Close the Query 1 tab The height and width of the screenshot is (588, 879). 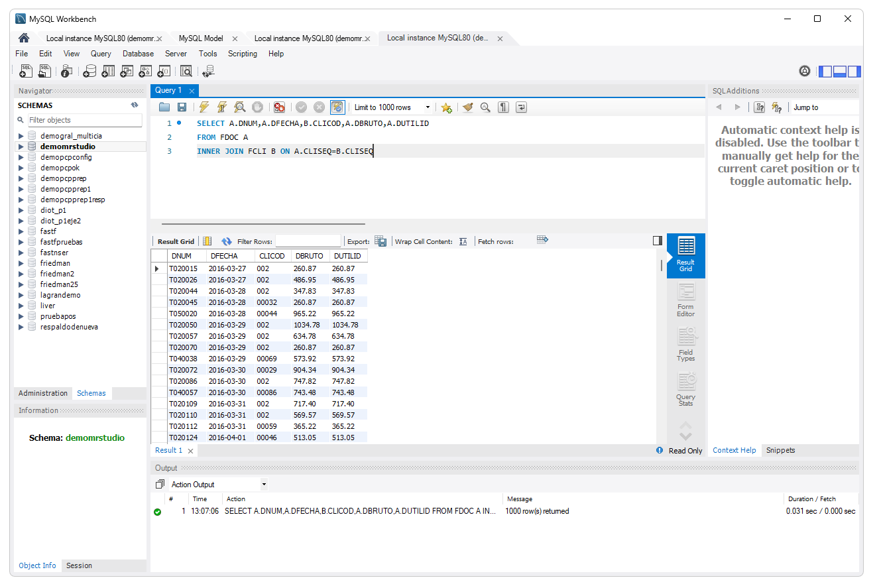pos(192,91)
